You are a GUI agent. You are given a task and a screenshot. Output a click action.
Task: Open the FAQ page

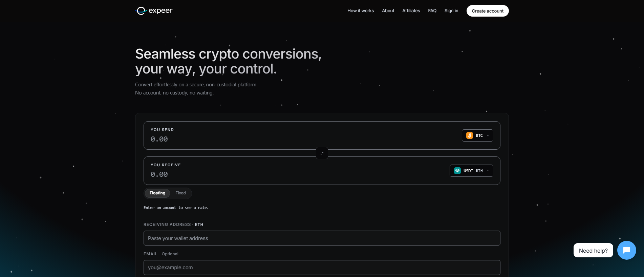[432, 11]
